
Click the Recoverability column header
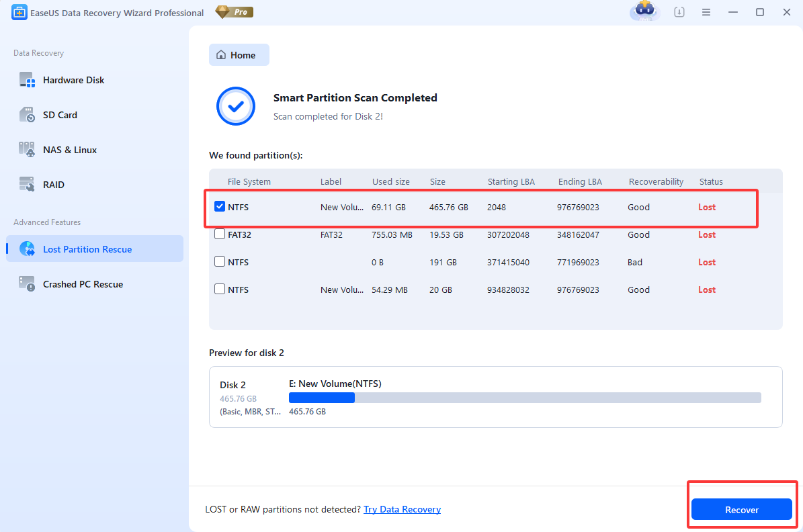[x=656, y=181]
